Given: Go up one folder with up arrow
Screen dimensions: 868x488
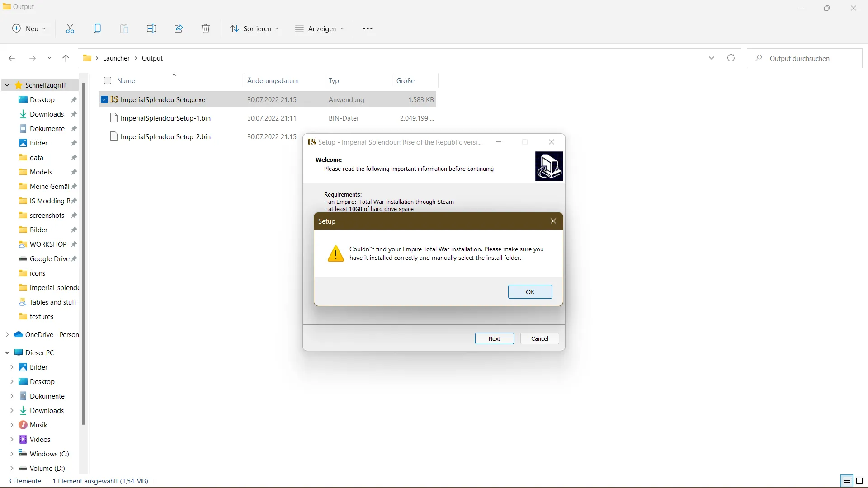Looking at the screenshot, I should 66,58.
